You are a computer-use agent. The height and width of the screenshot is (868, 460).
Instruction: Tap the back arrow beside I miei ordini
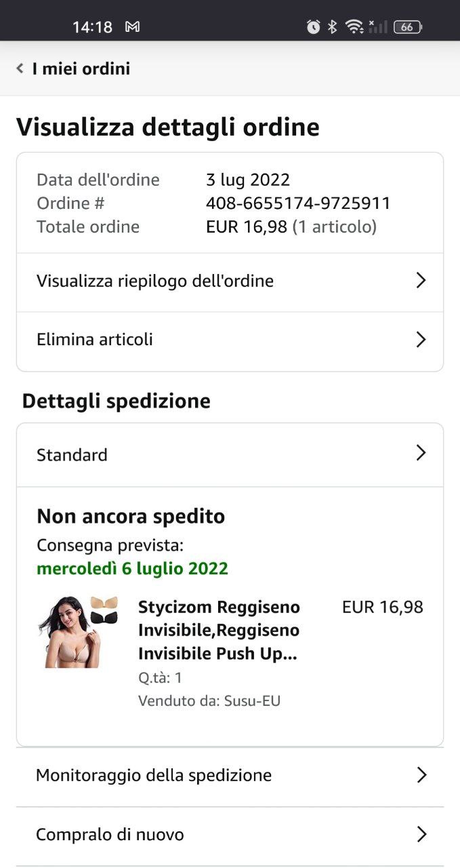(x=20, y=68)
